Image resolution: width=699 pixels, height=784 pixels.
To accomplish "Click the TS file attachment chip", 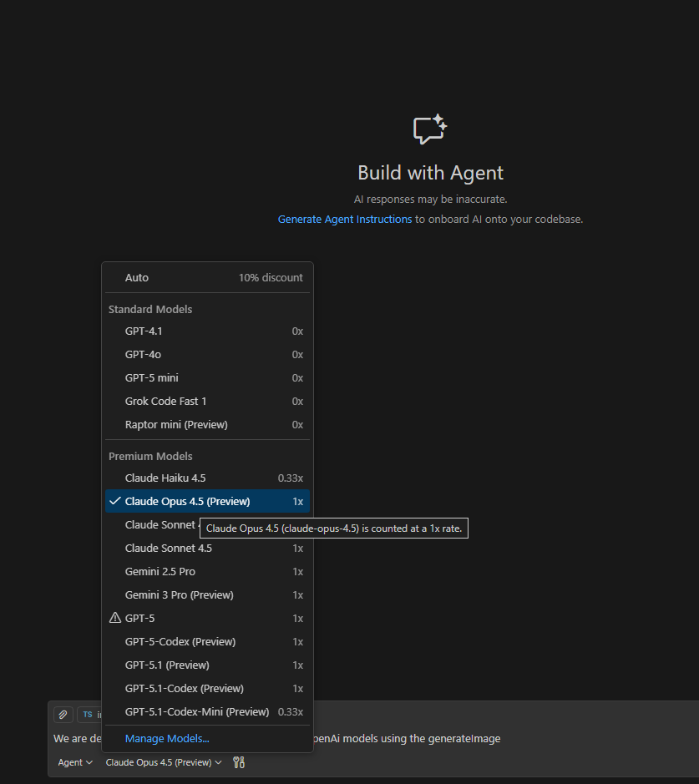I will tap(89, 715).
